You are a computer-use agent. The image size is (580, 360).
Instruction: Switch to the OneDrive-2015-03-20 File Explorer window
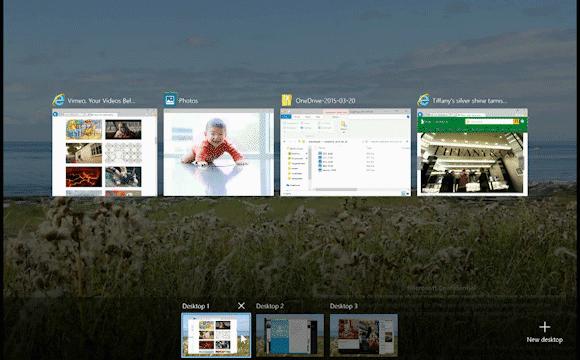(345, 152)
